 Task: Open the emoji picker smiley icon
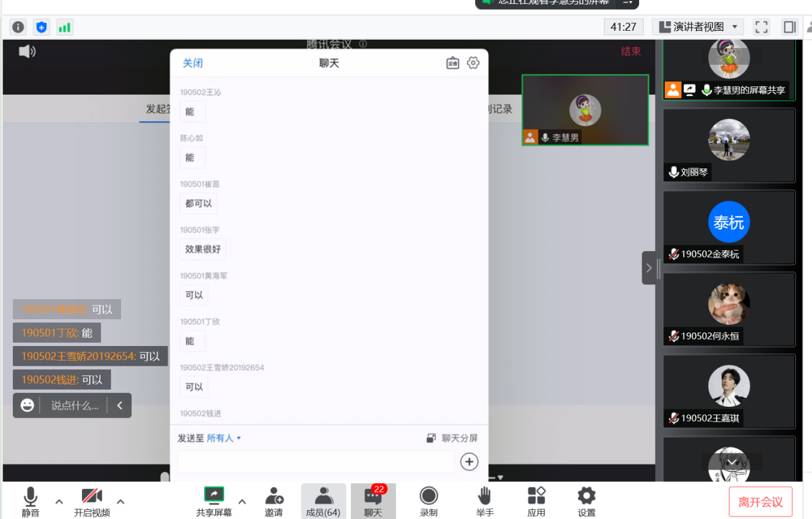(x=27, y=406)
